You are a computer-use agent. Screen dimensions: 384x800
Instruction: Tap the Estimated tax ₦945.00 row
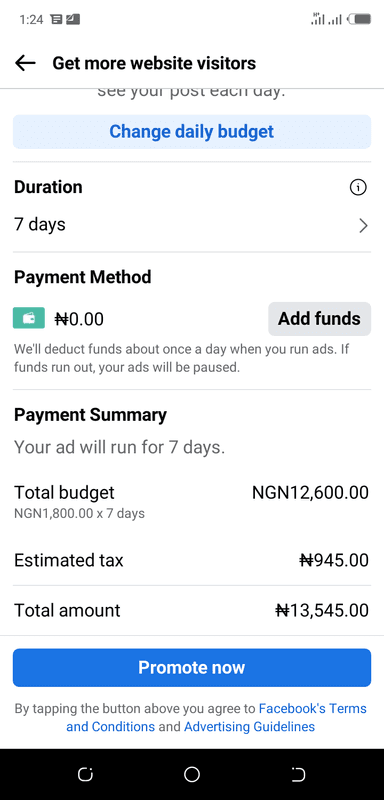192,560
